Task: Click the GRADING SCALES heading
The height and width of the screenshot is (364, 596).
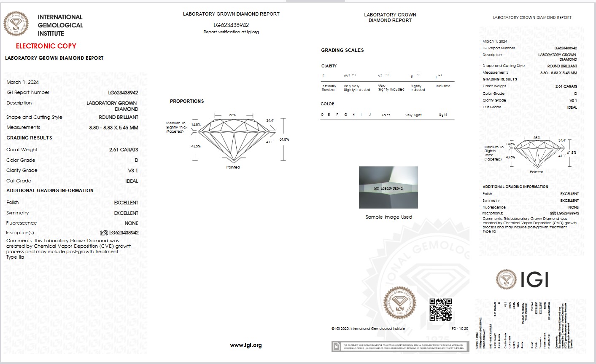Action: coord(342,50)
